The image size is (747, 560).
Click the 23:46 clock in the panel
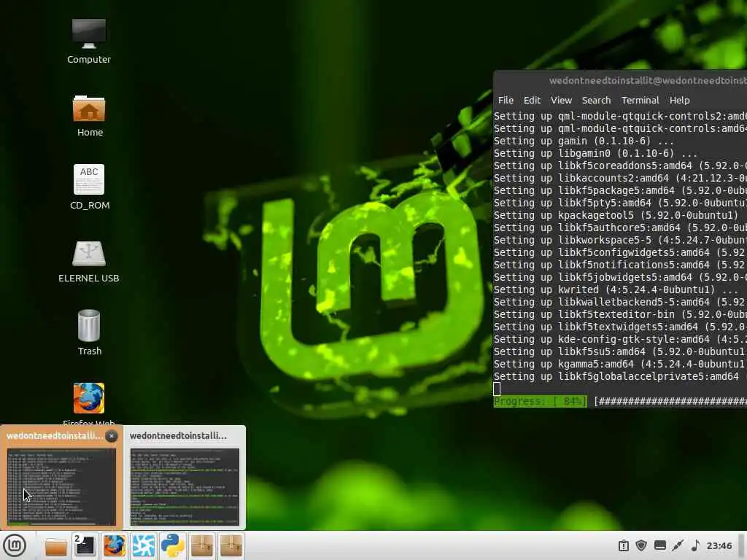(719, 545)
